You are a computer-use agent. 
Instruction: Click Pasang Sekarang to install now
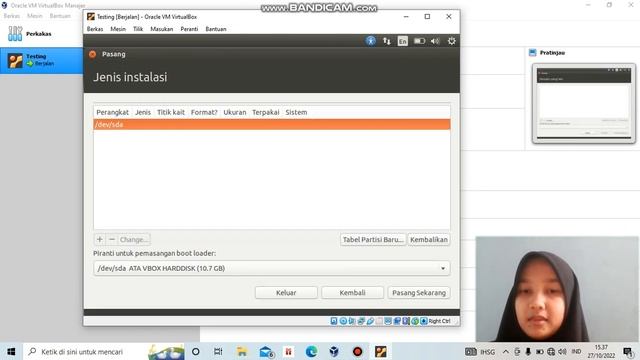419,293
